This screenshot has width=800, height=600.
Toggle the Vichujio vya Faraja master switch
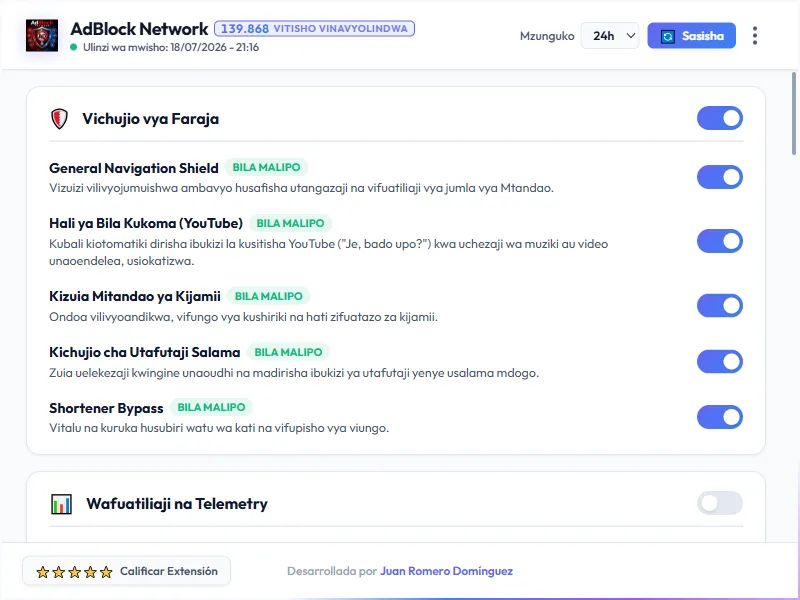[719, 118]
